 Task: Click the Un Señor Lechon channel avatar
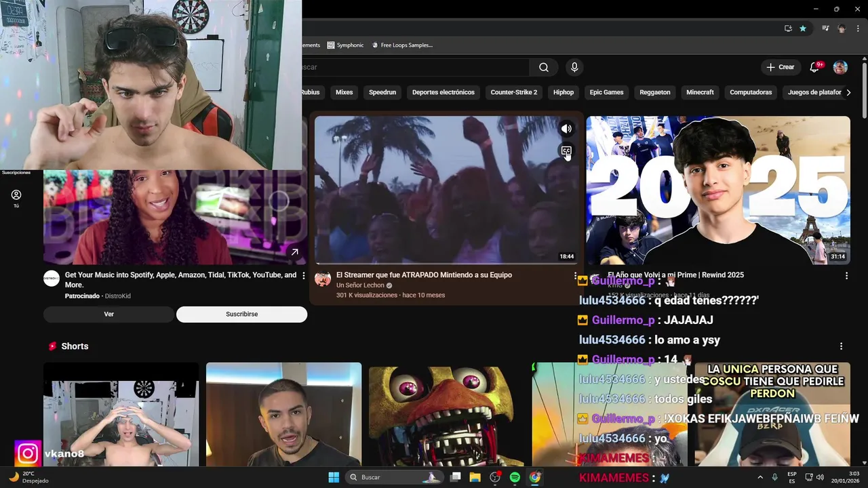point(323,279)
